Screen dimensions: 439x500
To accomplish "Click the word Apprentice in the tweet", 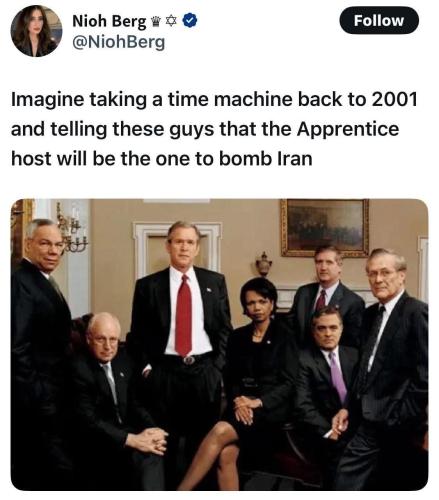I will 348,129.
